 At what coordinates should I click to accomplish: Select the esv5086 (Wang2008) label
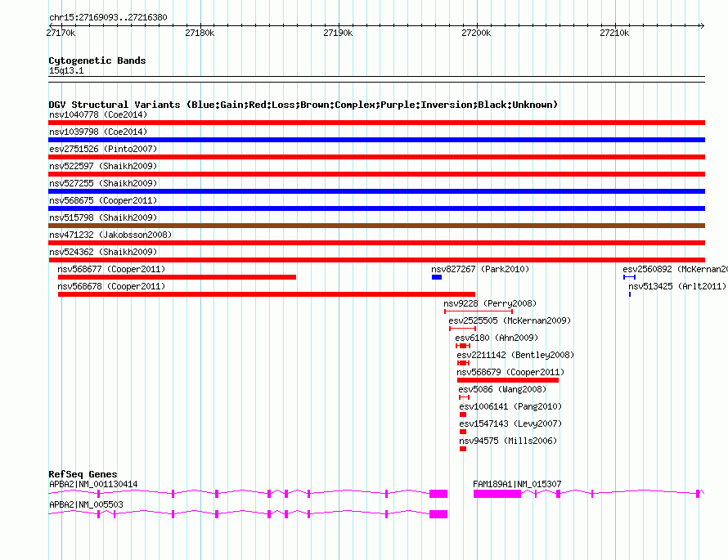502,389
